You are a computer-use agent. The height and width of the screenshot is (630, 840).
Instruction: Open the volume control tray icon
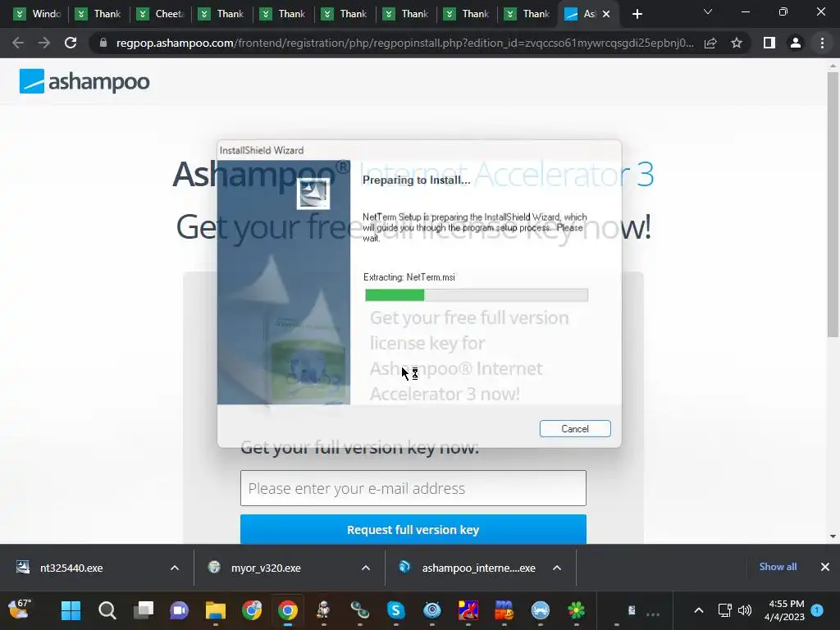(745, 610)
